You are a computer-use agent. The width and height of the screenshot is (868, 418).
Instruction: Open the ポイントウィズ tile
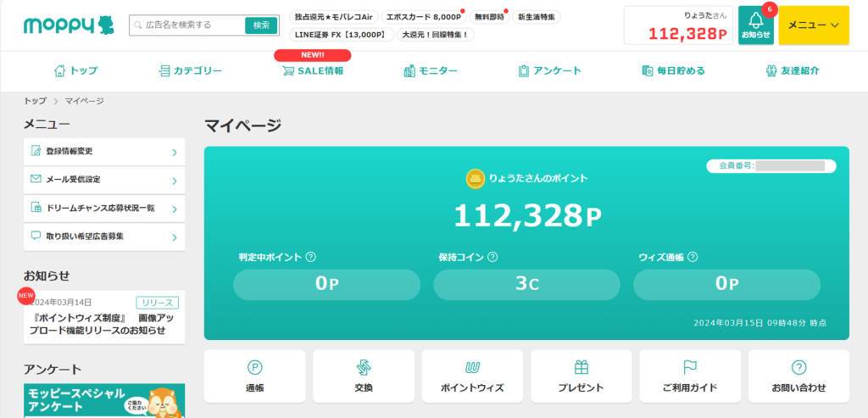[472, 376]
